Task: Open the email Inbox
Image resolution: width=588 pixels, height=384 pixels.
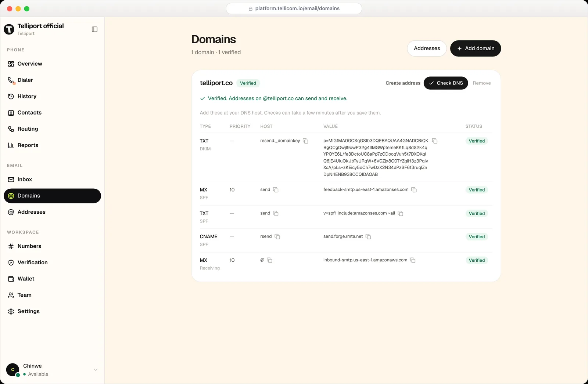Action: [x=52, y=180]
